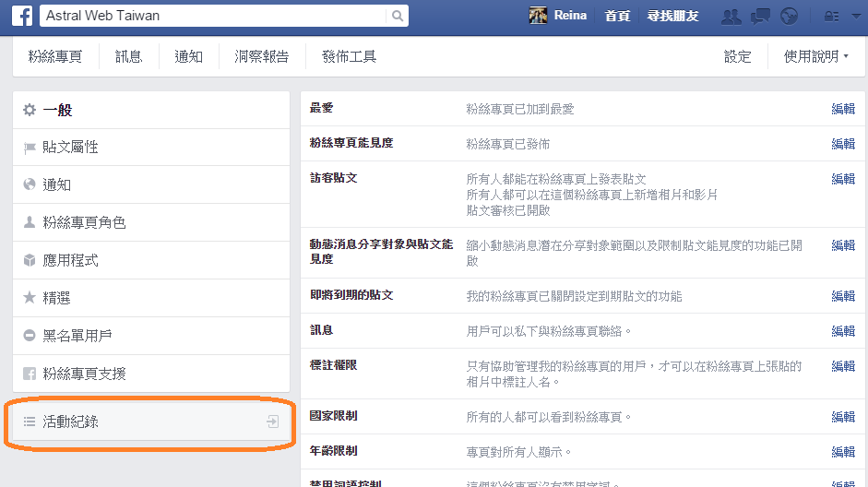Click 編輯 for 標註權限
The height and width of the screenshot is (487, 868).
point(843,366)
